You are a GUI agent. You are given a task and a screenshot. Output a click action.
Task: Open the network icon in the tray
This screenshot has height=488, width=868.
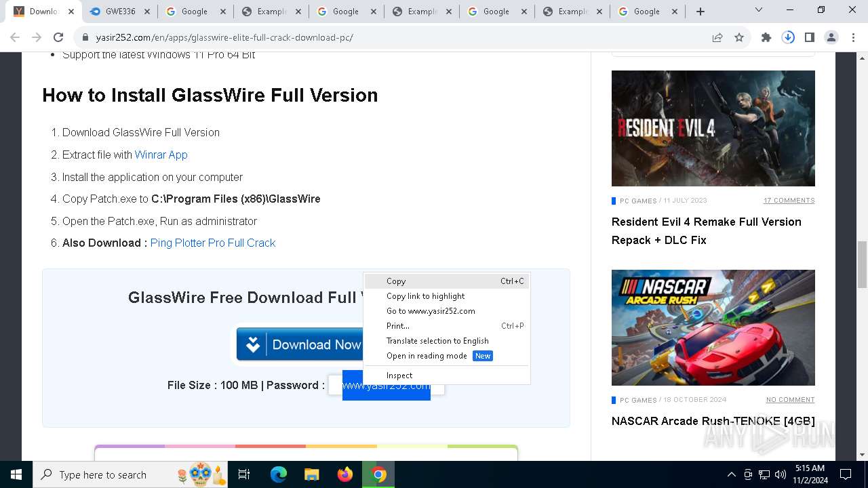pyautogui.click(x=764, y=474)
